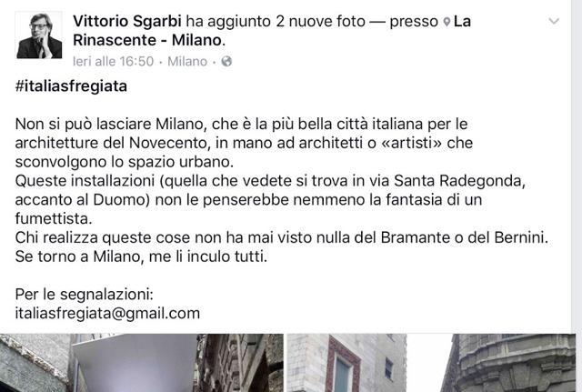Click the word "presso" in the header
This screenshot has height=392, width=582.
[x=414, y=22]
